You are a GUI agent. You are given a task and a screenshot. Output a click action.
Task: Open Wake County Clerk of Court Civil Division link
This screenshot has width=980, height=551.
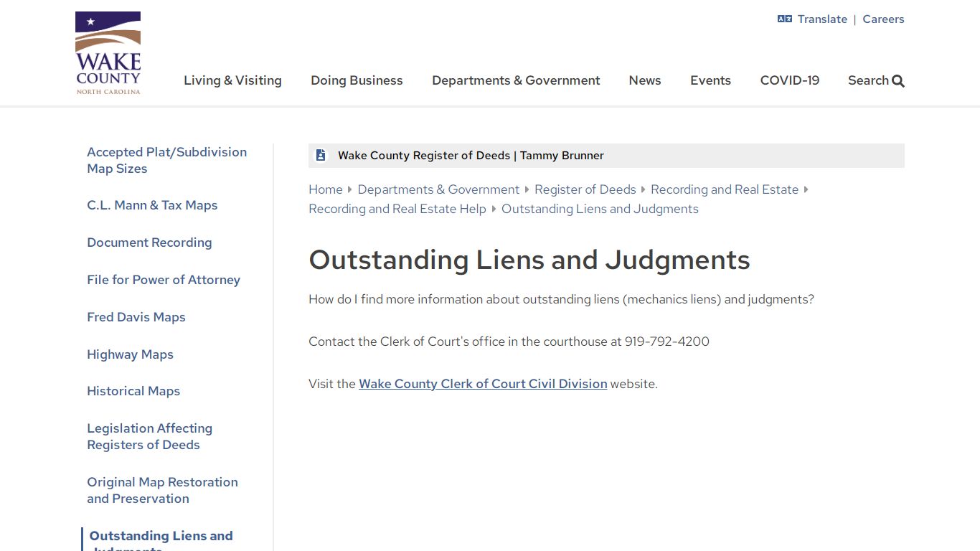483,384
